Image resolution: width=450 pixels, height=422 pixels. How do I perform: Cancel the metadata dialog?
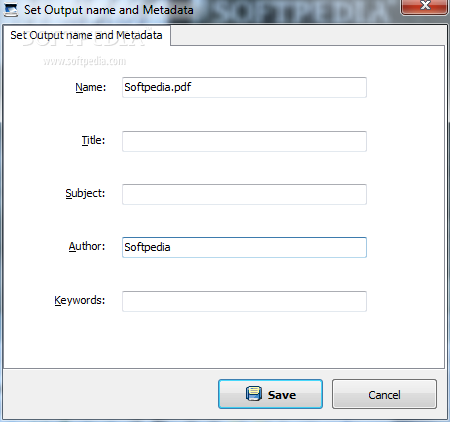click(x=384, y=394)
